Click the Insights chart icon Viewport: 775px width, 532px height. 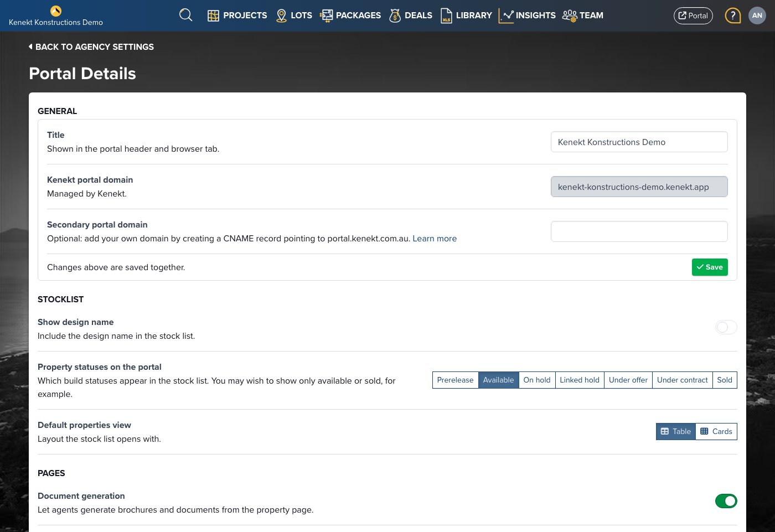(x=506, y=16)
